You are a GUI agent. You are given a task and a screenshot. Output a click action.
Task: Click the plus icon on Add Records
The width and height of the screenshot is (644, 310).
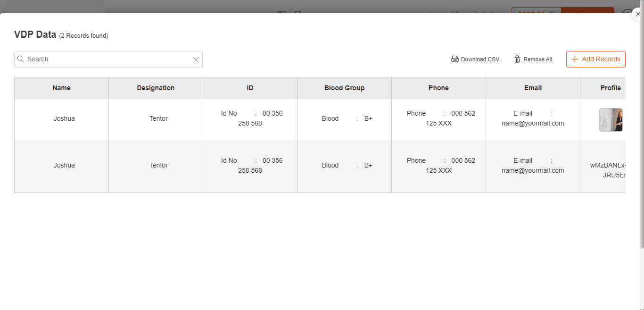tap(575, 59)
